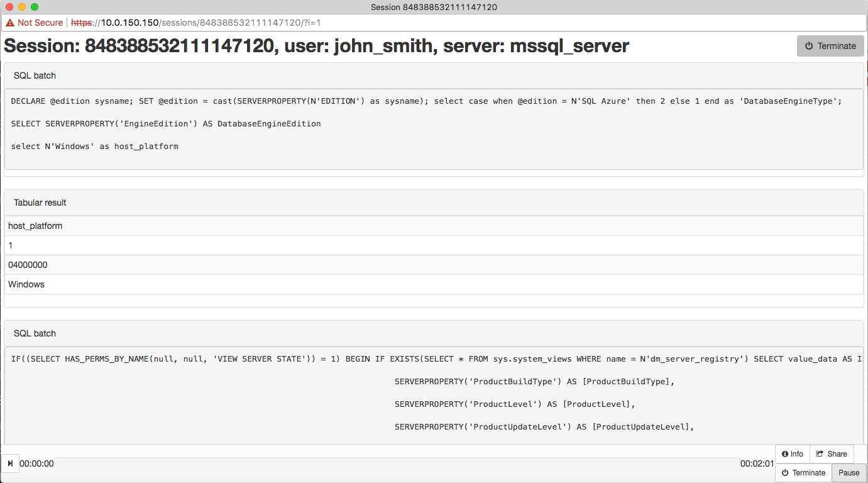This screenshot has width=868, height=483.
Task: Pause the session playback
Action: (849, 473)
